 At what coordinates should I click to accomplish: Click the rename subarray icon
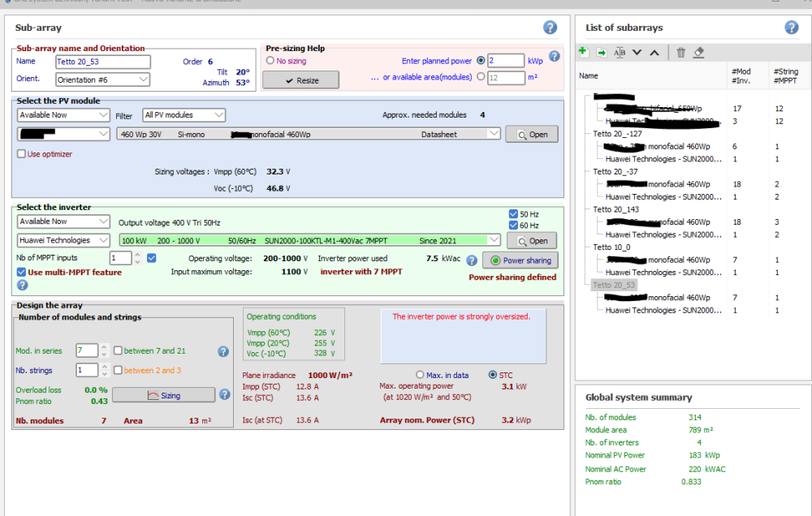[x=620, y=52]
